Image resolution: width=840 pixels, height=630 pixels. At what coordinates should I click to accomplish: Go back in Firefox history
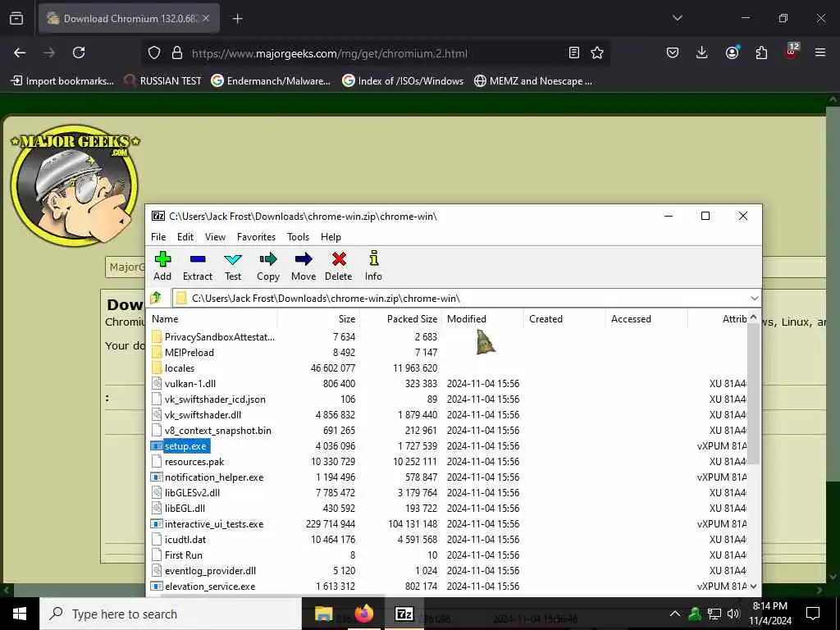[x=20, y=52]
